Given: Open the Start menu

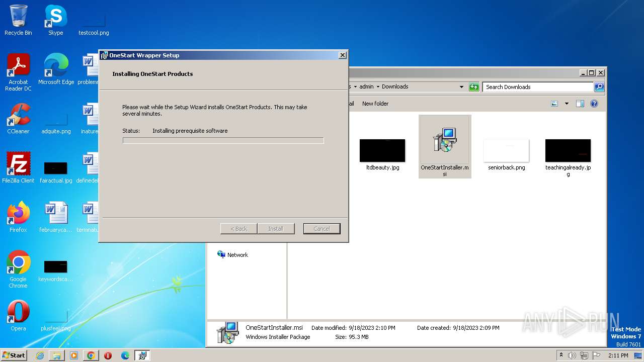Looking at the screenshot, I should click(14, 355).
